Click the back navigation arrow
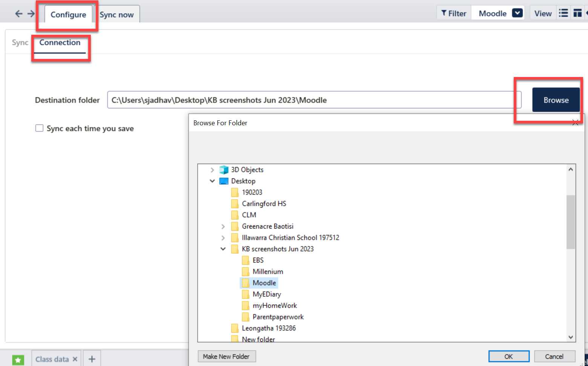 [18, 14]
